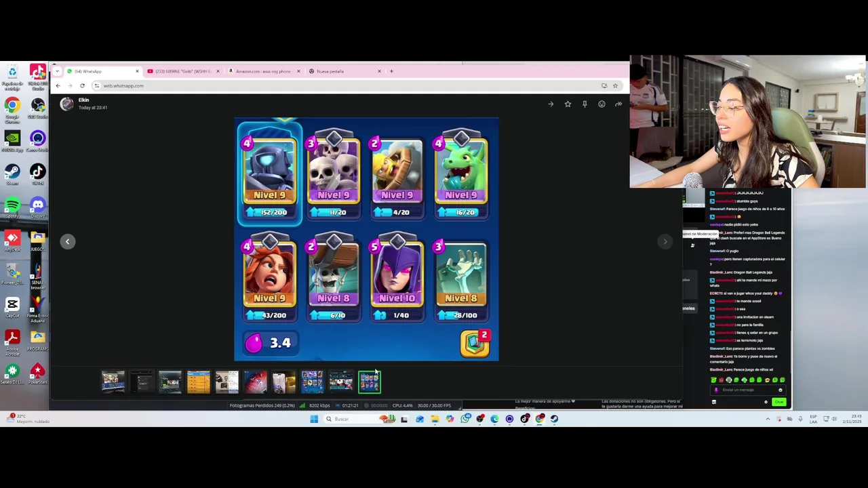Click the Witch Nivel 10 card

pyautogui.click(x=397, y=278)
